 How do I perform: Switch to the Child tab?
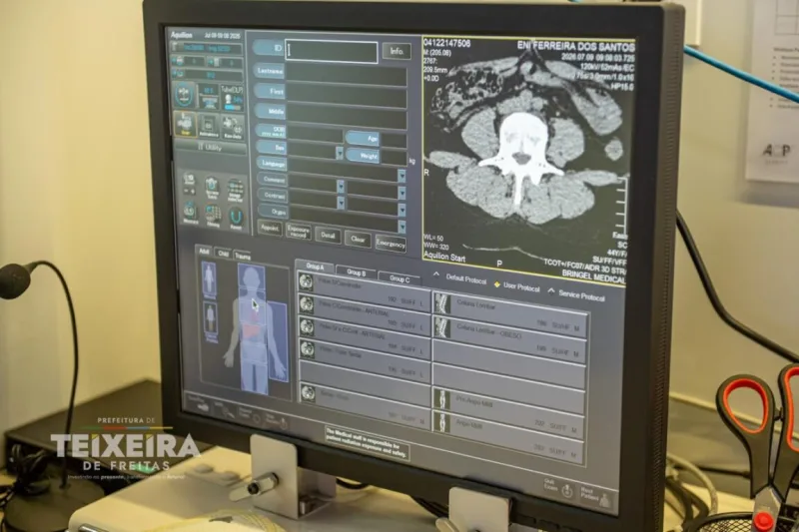[x=223, y=254]
